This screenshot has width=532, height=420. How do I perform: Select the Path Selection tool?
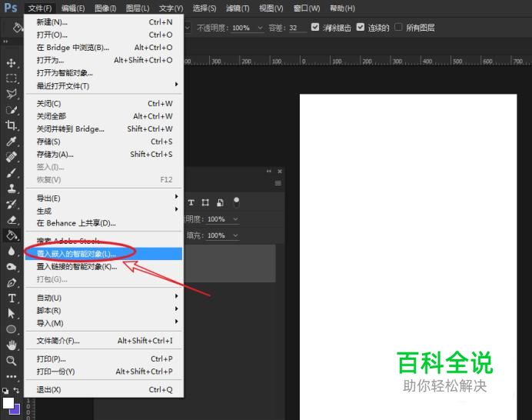(12, 313)
